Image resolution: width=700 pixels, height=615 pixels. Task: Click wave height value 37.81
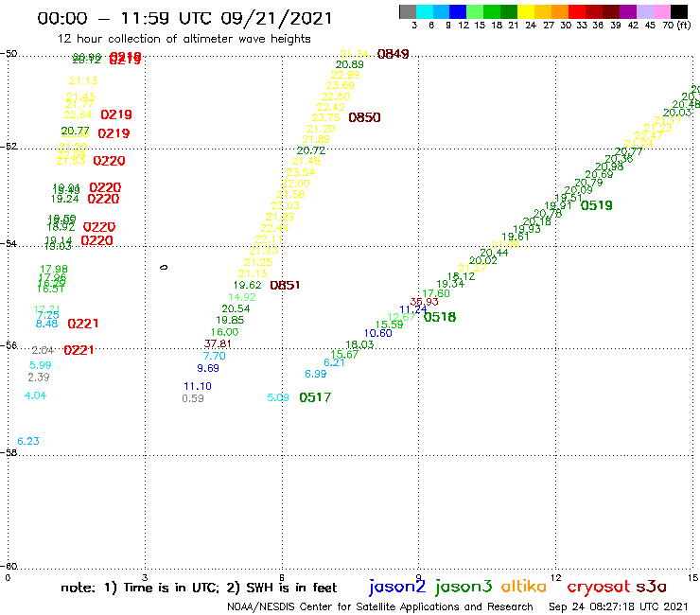(218, 343)
